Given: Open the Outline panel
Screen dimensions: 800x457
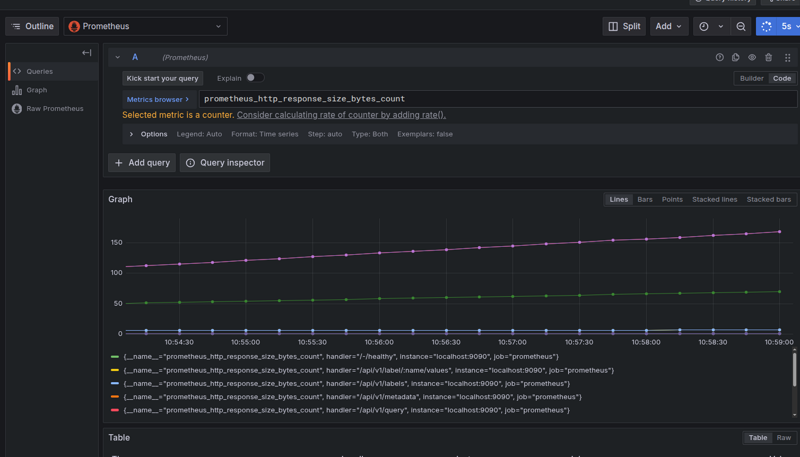Looking at the screenshot, I should [x=32, y=26].
